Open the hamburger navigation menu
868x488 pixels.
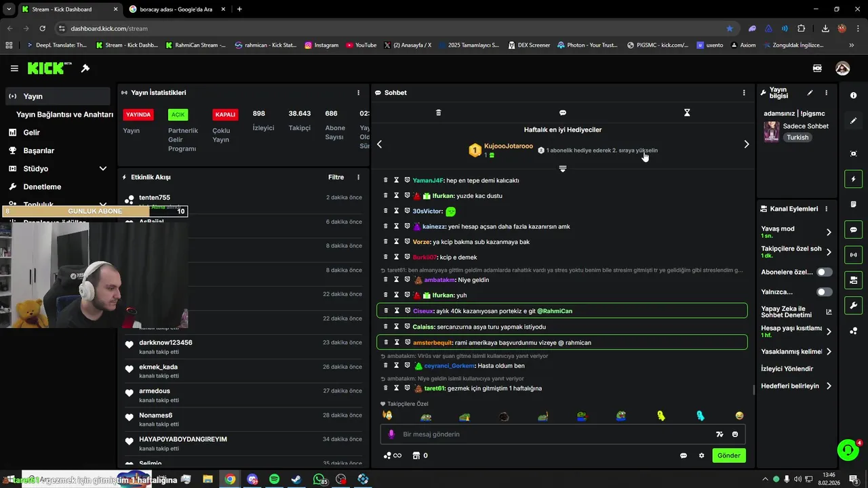point(14,68)
